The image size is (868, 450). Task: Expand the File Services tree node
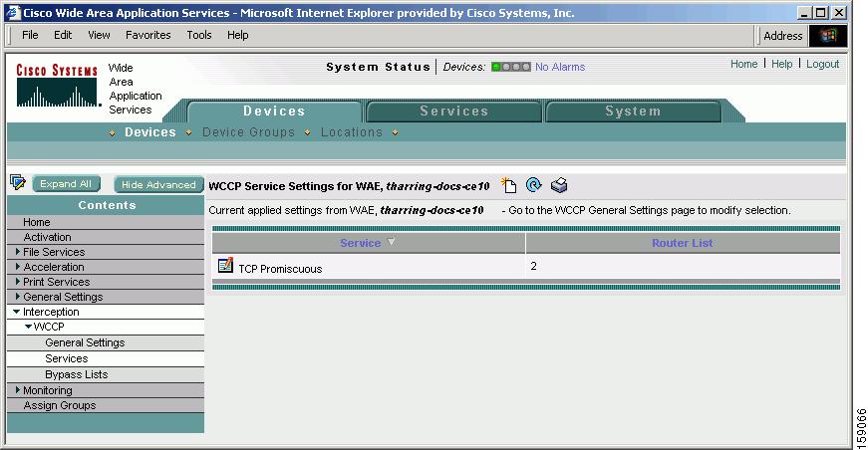click(18, 252)
